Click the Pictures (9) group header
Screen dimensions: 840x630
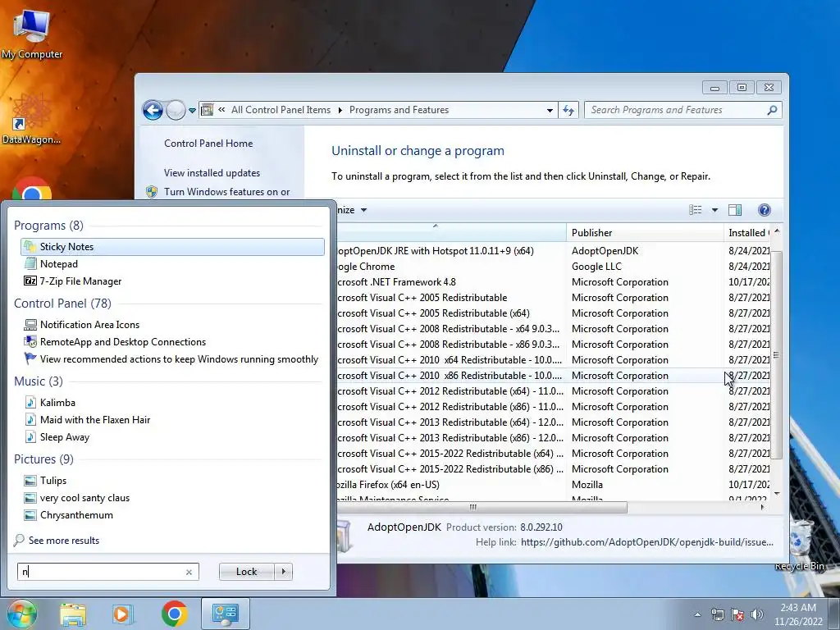point(44,459)
